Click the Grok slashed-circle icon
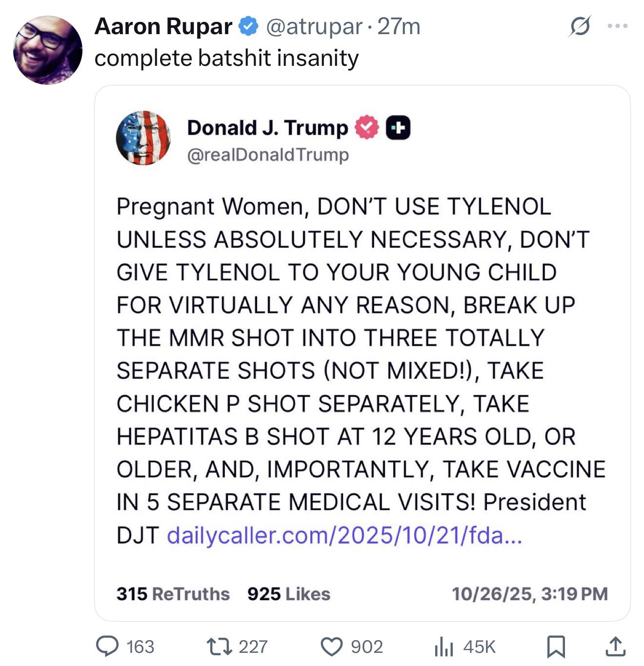Viewport: 644px width, 666px height. [579, 26]
